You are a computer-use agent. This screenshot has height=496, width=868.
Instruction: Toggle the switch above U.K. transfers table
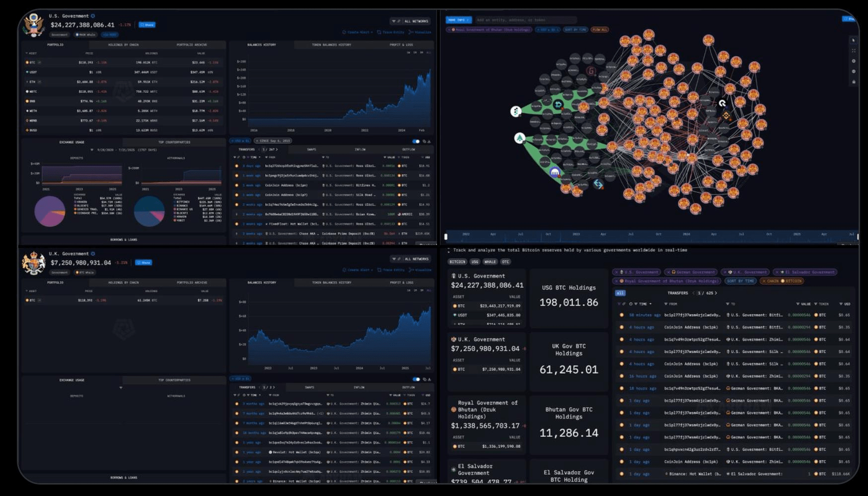point(416,379)
